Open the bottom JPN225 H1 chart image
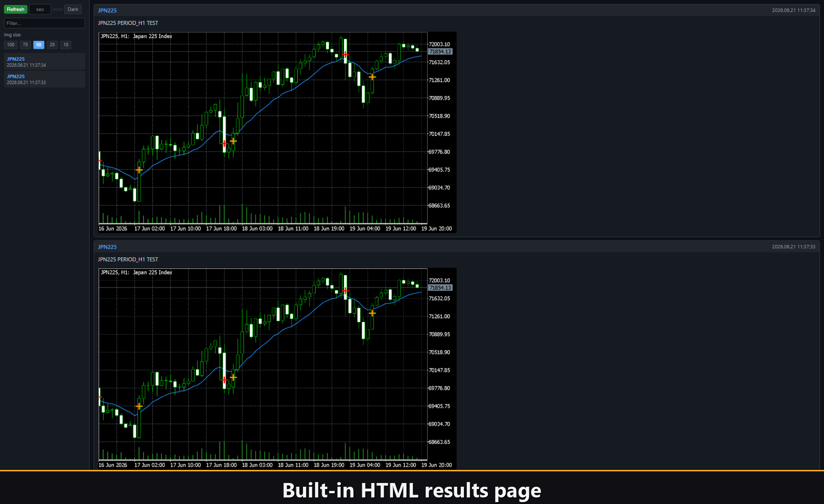The height and width of the screenshot is (504, 824). [x=277, y=369]
